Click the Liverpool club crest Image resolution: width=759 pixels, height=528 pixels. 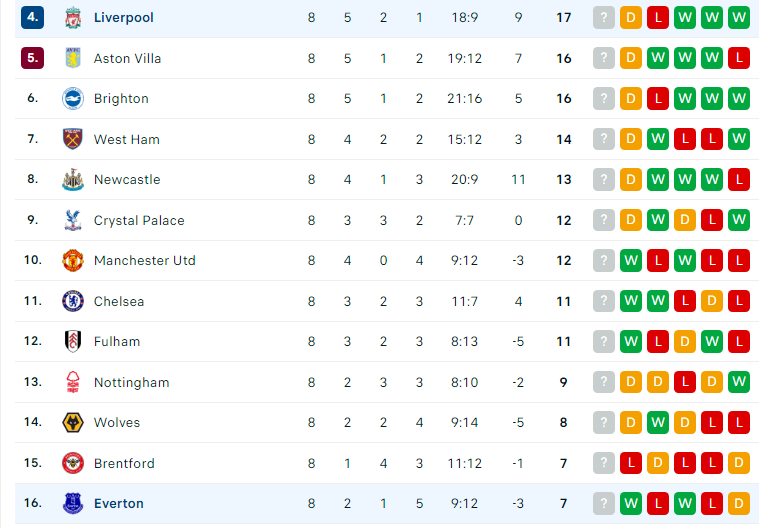[73, 18]
